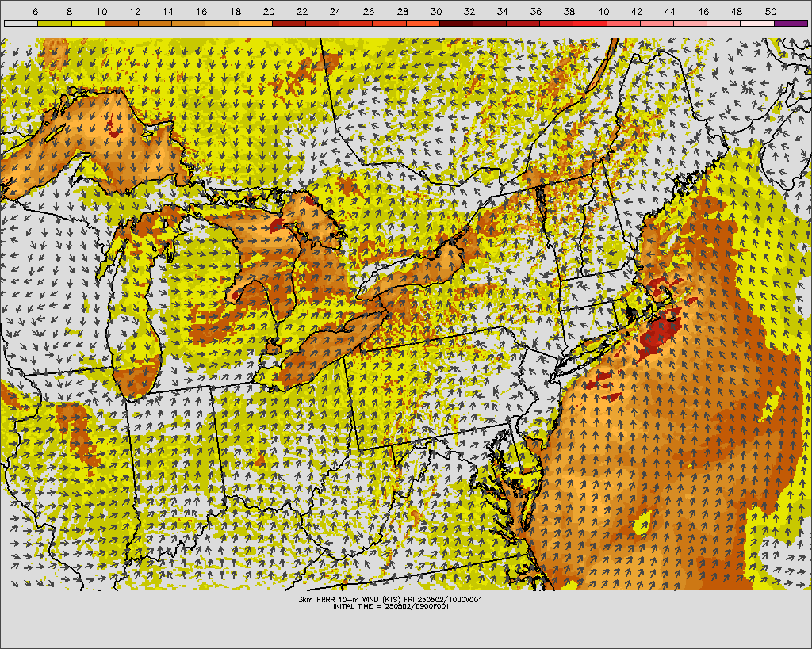Viewport: 812px width, 649px height.
Task: Pick the 32–34 knot dark maroon swatch
Action: point(489,23)
